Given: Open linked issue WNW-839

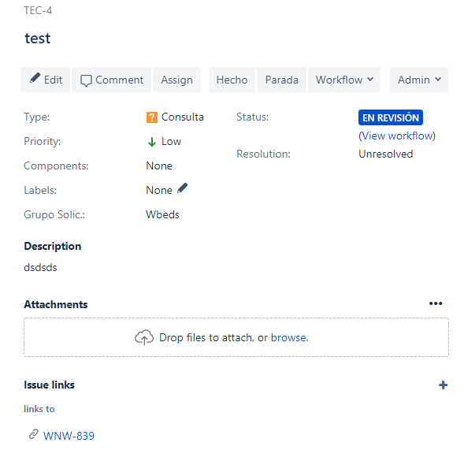Looking at the screenshot, I should 69,436.
